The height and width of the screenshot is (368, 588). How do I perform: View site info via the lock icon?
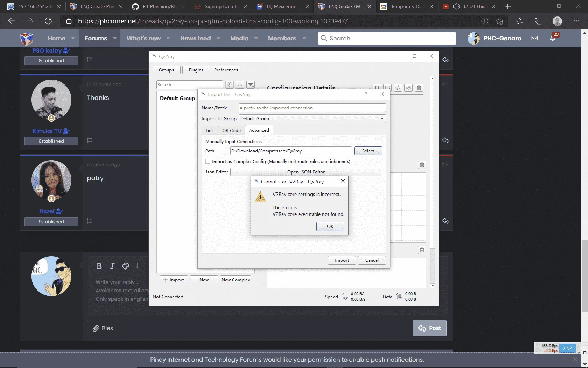tap(69, 21)
